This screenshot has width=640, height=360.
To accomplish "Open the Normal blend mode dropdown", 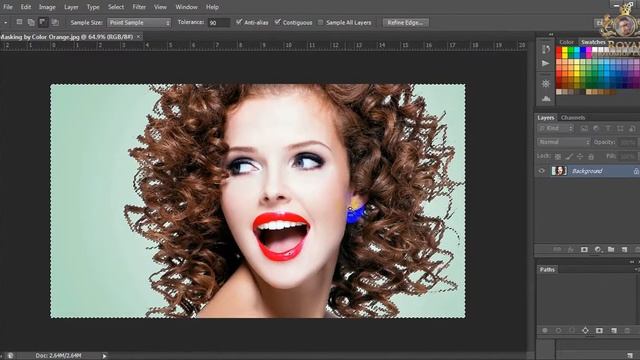I will [x=564, y=142].
